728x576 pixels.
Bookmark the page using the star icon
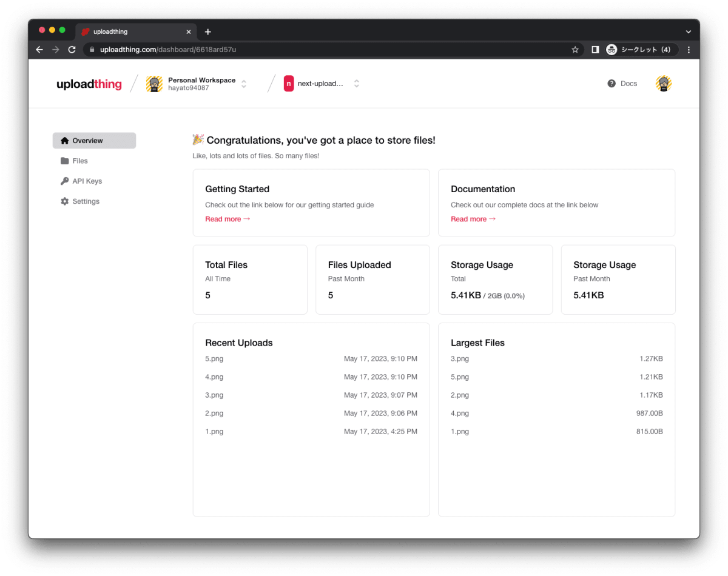click(x=575, y=50)
